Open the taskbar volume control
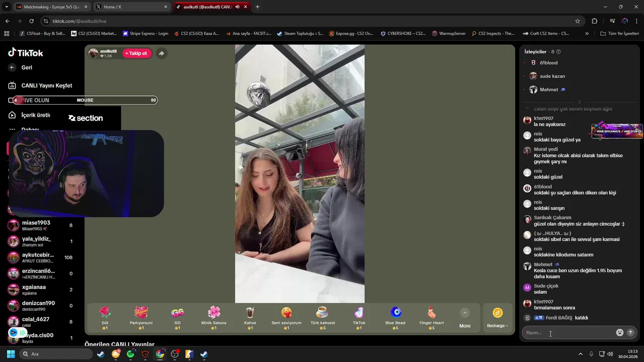Image resolution: width=644 pixels, height=362 pixels. 610,354
